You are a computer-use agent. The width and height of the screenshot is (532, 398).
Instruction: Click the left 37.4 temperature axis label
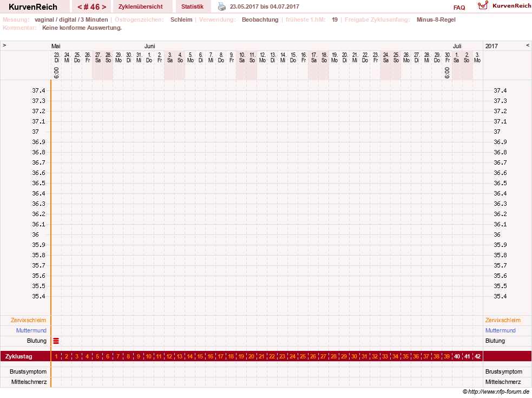coord(38,90)
